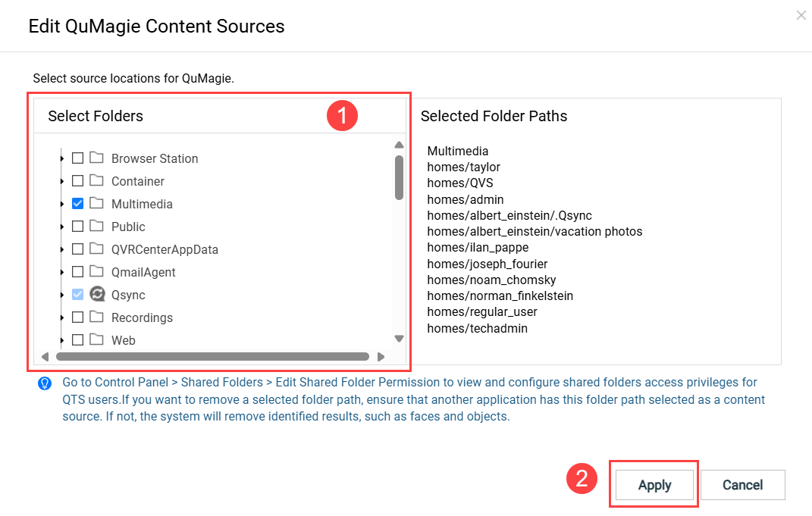Click the Multimedia folder icon
This screenshot has width=812, height=516.
[x=96, y=204]
